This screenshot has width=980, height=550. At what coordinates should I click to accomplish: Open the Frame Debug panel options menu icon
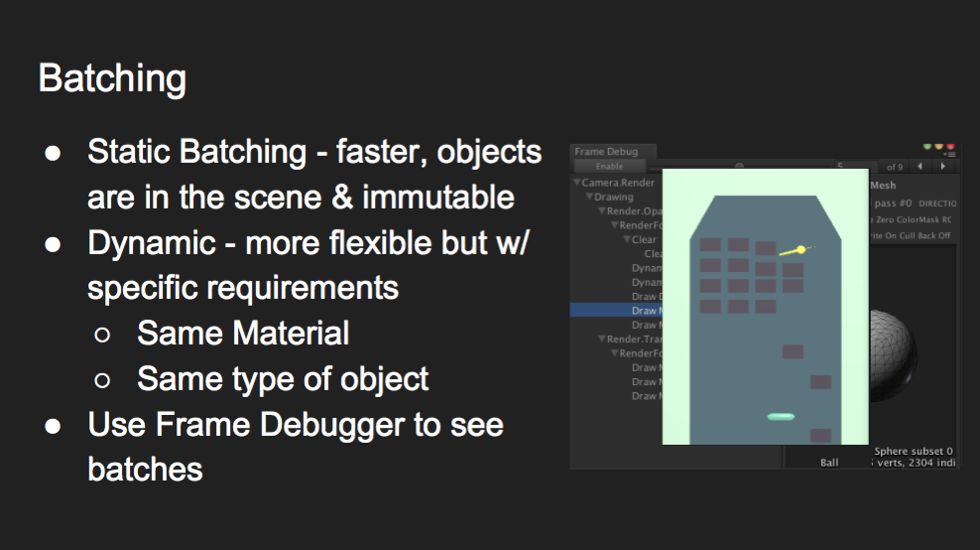[x=949, y=154]
